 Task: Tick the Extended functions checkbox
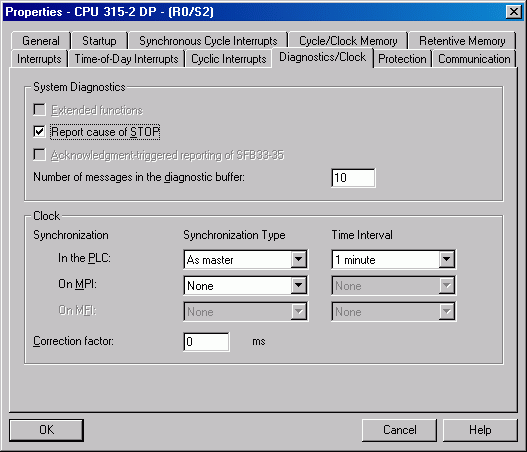(39, 110)
